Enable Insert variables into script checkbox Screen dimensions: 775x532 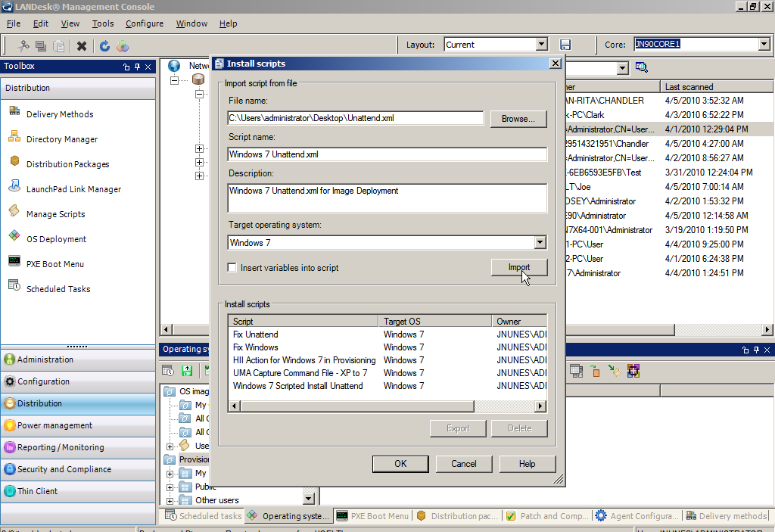tap(233, 268)
